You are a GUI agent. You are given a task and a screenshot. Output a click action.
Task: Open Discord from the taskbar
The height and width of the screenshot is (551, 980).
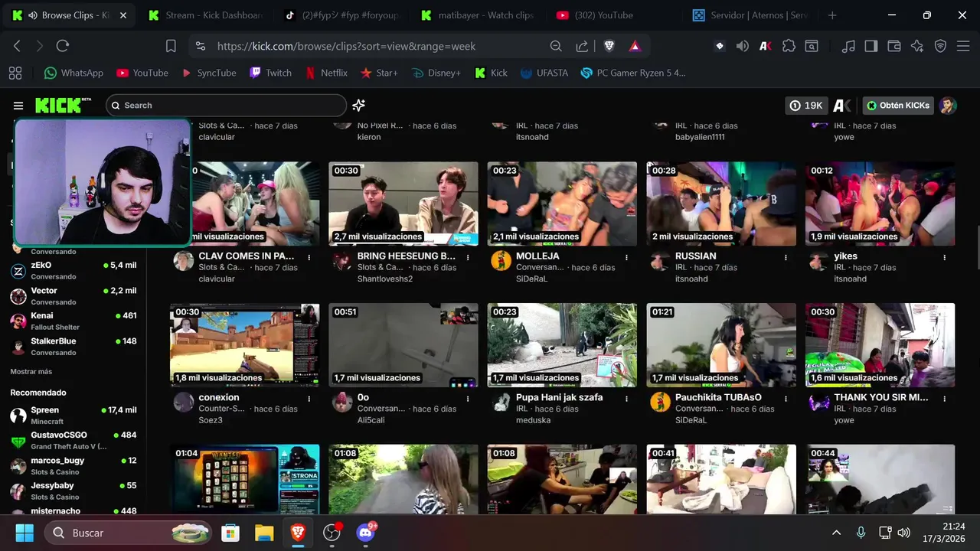[x=366, y=533]
